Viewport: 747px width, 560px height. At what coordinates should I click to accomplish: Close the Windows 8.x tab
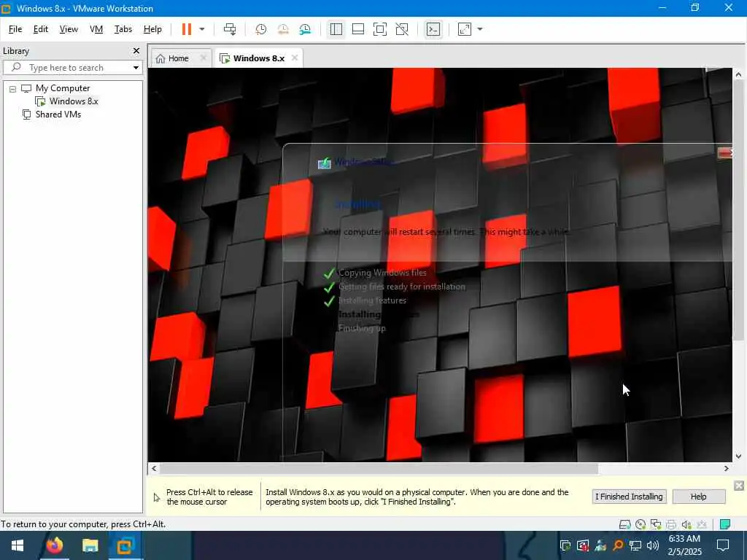point(295,58)
